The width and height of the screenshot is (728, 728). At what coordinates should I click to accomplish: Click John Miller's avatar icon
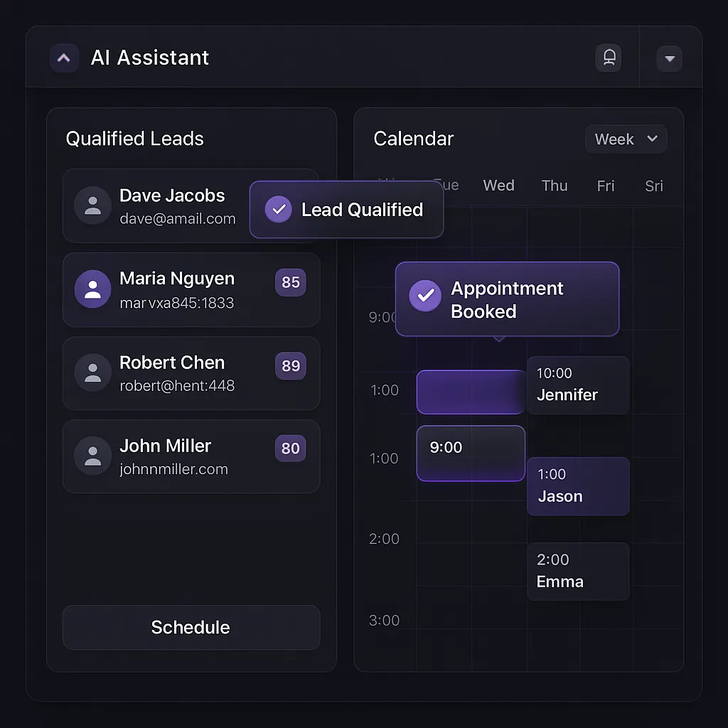click(x=92, y=456)
